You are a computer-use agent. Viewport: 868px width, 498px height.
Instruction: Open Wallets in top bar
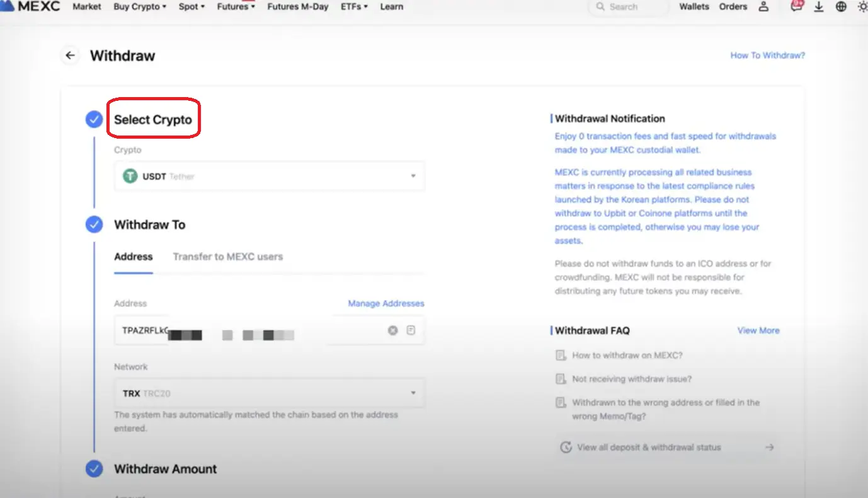pyautogui.click(x=694, y=7)
